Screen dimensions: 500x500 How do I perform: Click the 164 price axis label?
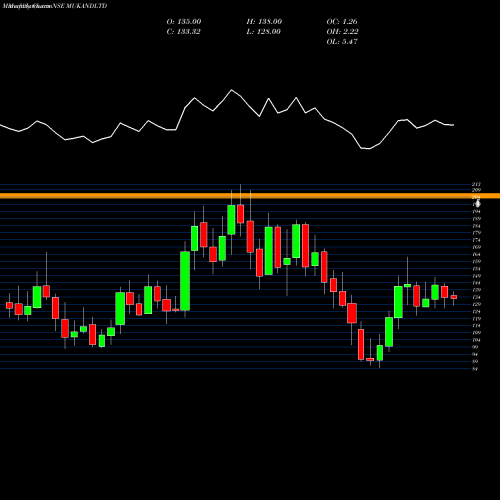coord(476,254)
